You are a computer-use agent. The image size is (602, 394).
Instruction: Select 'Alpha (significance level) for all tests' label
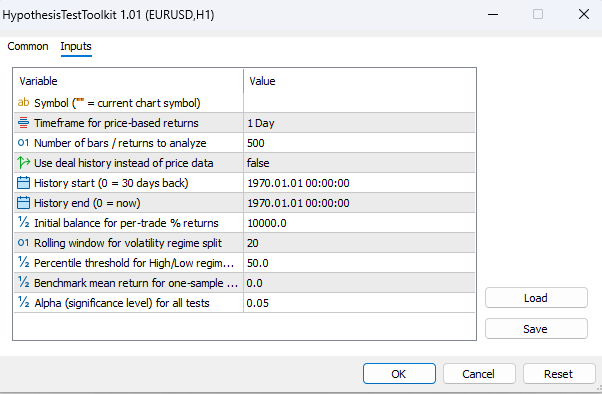coord(122,303)
